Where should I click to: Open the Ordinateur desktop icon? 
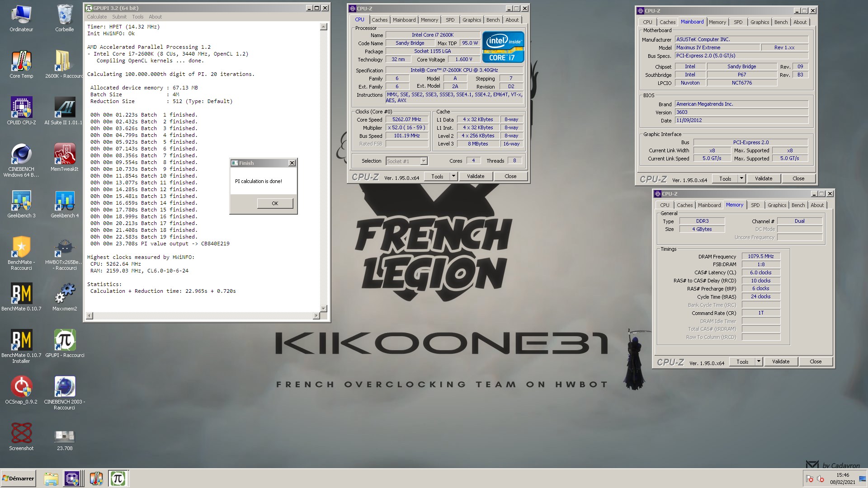click(21, 18)
